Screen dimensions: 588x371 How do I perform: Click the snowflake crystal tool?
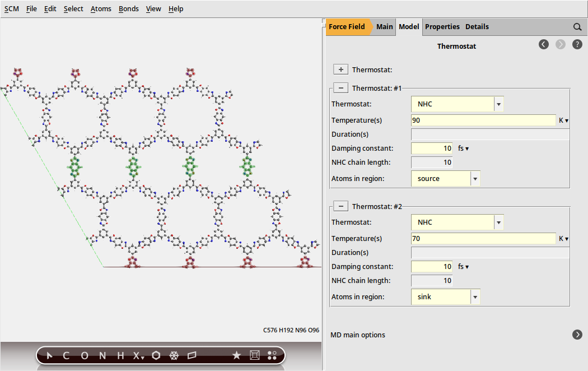174,355
